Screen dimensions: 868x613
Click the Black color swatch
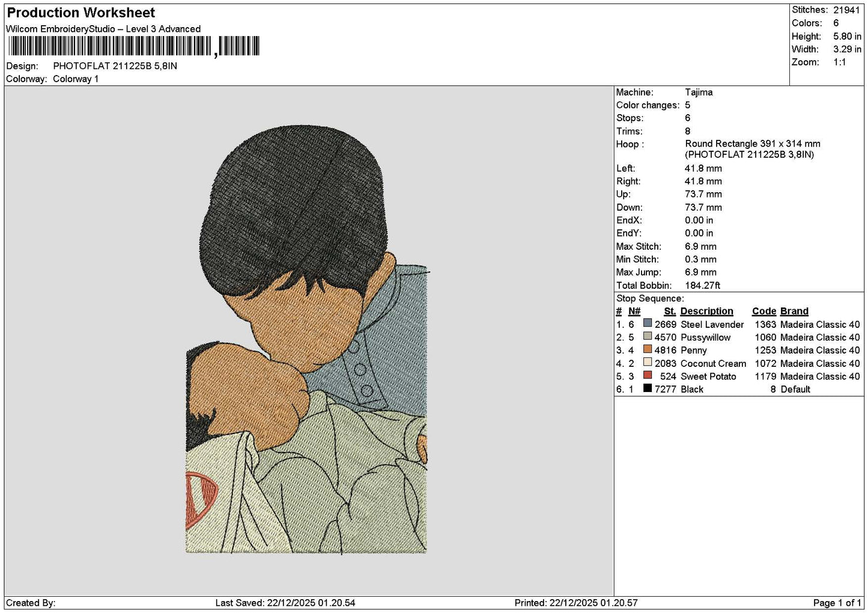point(648,388)
